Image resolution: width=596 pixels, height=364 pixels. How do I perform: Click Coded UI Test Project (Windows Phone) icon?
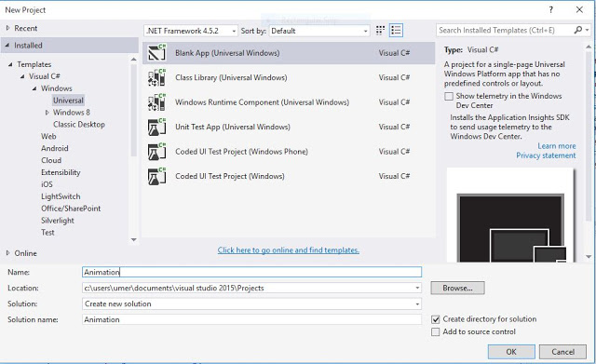click(x=157, y=152)
